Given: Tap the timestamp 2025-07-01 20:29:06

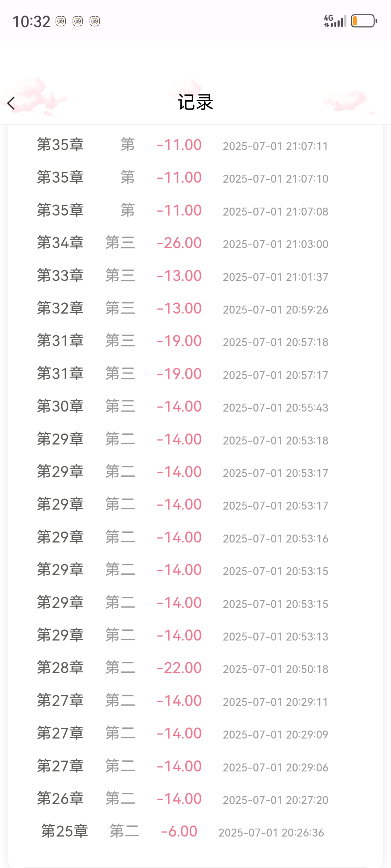Looking at the screenshot, I should [x=275, y=767].
